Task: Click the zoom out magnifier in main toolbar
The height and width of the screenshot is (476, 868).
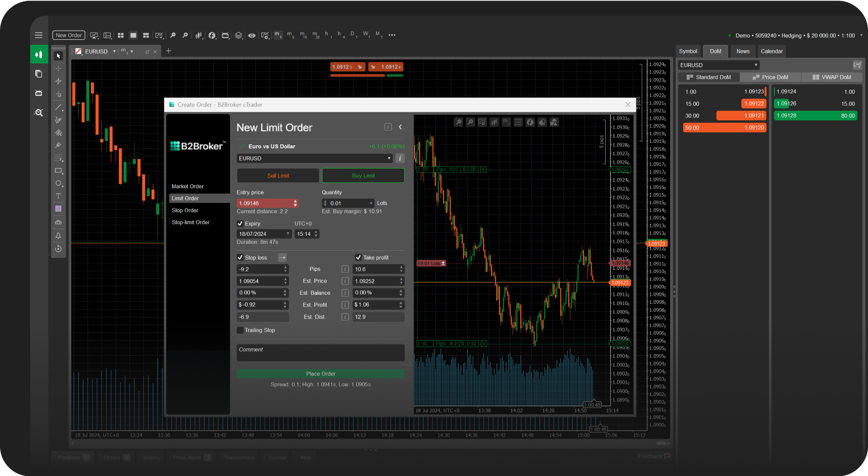Action: tap(173, 35)
